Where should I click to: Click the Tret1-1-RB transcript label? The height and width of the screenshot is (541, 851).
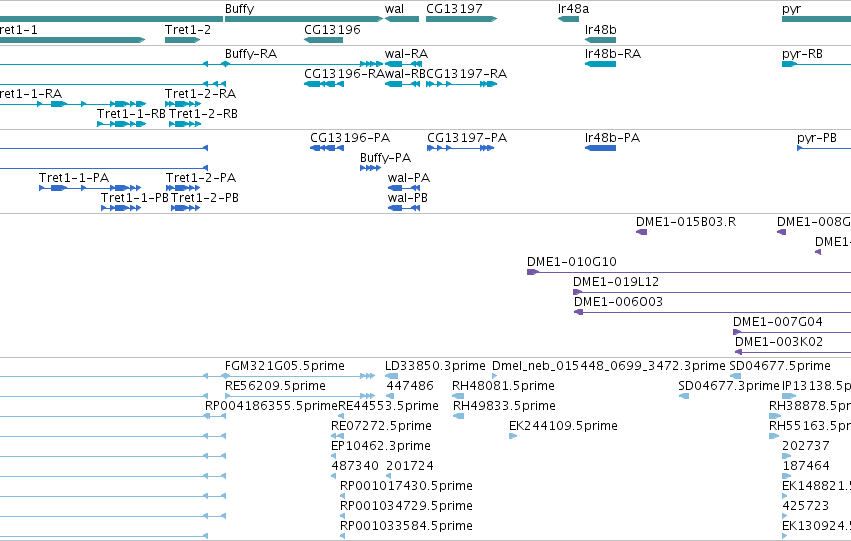tap(131, 114)
